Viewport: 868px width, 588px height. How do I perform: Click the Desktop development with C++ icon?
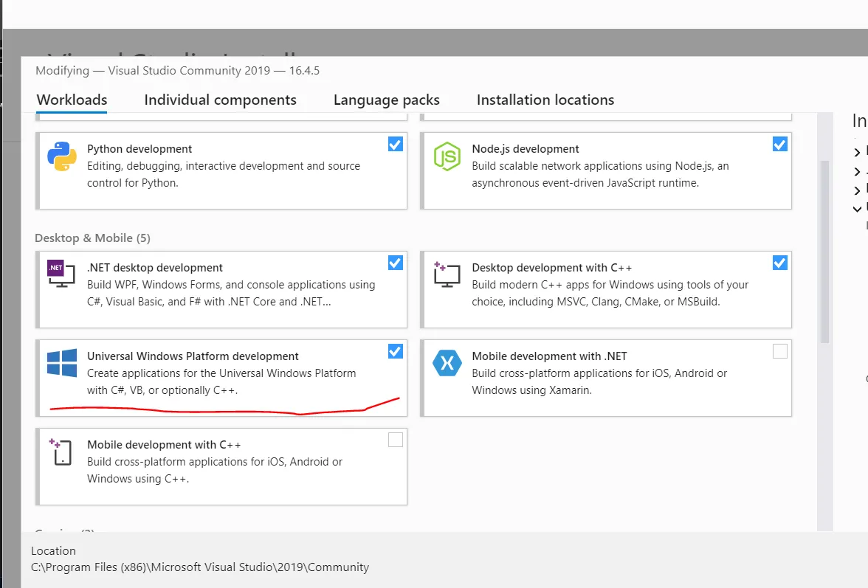(x=446, y=274)
